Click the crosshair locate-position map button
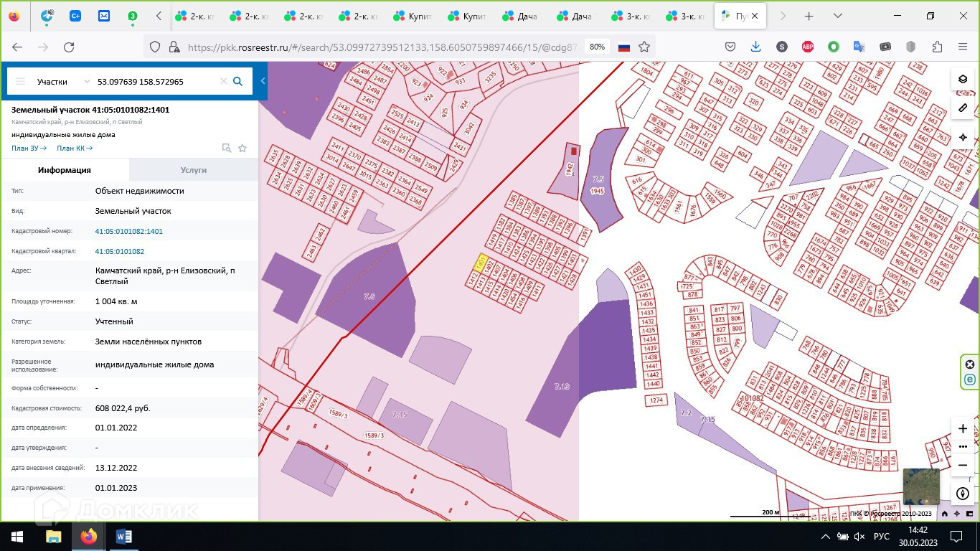980x551 pixels. tap(963, 137)
